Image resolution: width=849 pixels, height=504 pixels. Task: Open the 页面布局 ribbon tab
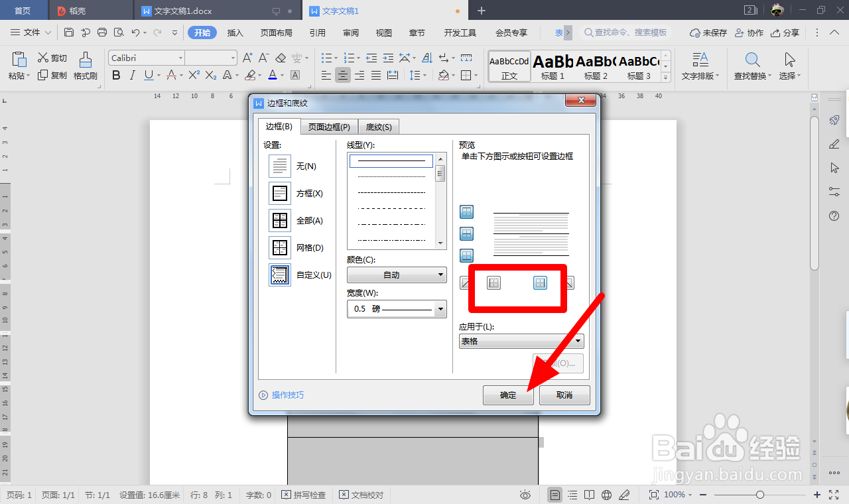coord(277,32)
